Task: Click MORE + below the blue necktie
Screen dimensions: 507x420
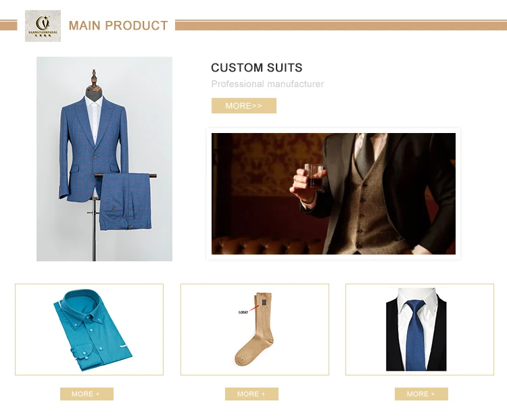Action: (421, 394)
